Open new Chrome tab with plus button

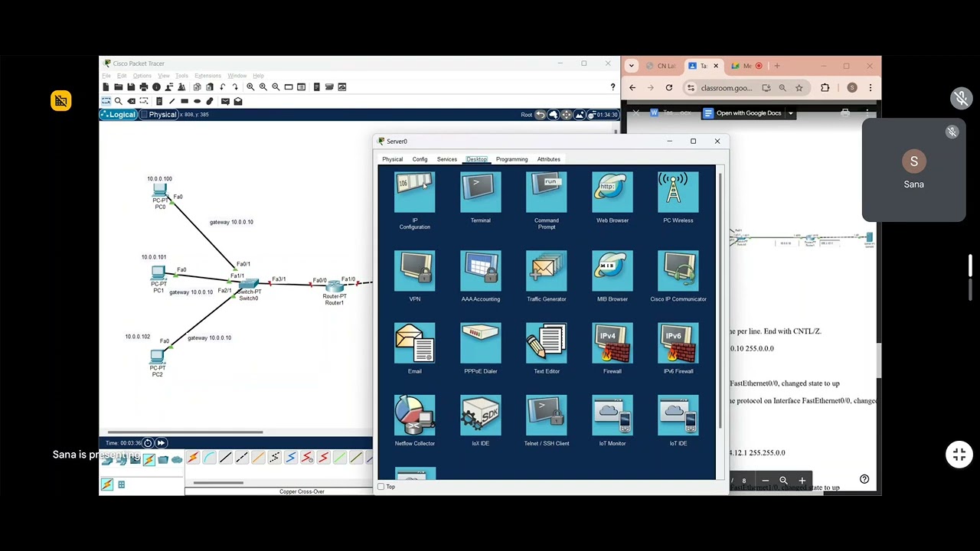coord(776,66)
